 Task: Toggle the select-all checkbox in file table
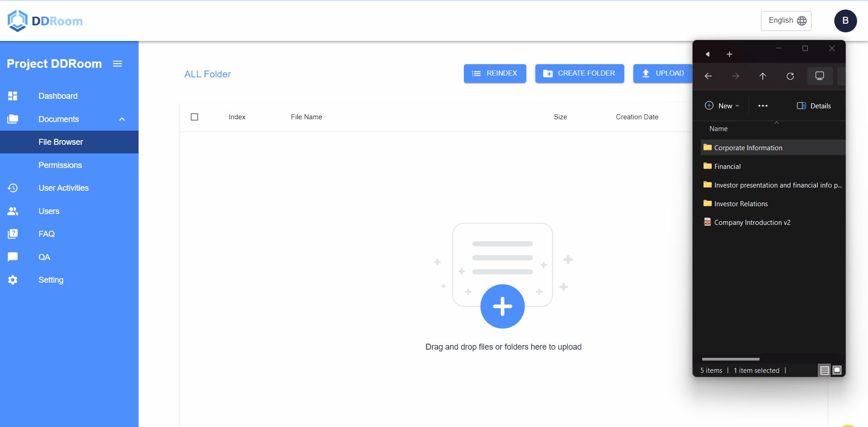194,117
